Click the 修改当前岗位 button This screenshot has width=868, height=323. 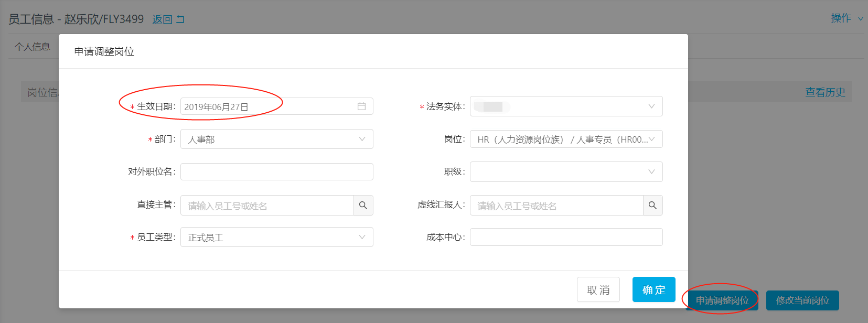point(802,300)
